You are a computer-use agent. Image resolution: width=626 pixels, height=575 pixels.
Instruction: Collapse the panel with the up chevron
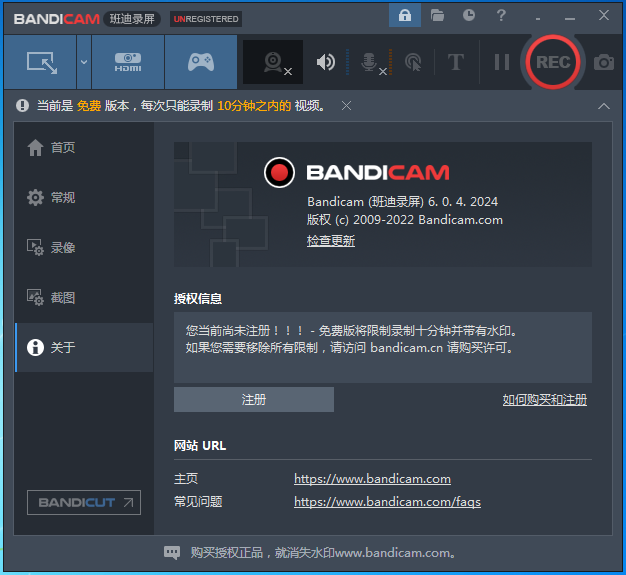pyautogui.click(x=604, y=106)
